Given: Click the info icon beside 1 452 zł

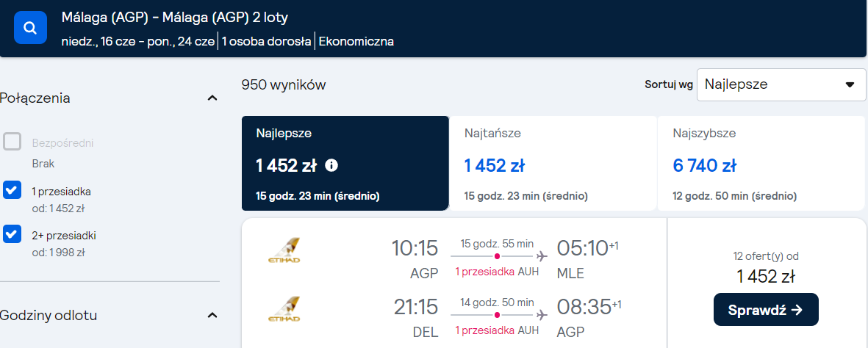Looking at the screenshot, I should (331, 165).
